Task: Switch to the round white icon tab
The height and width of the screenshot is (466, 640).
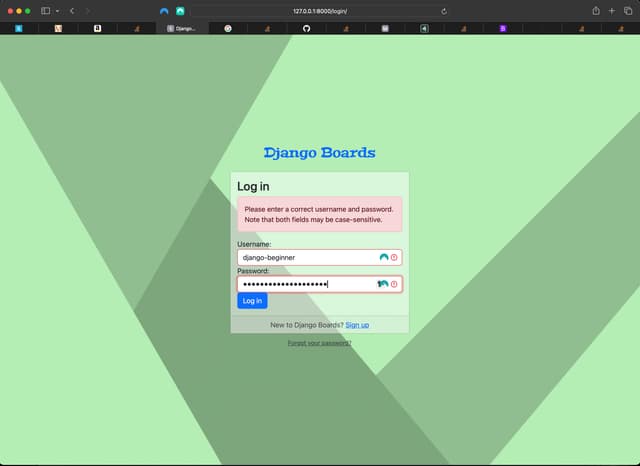Action: point(228,28)
